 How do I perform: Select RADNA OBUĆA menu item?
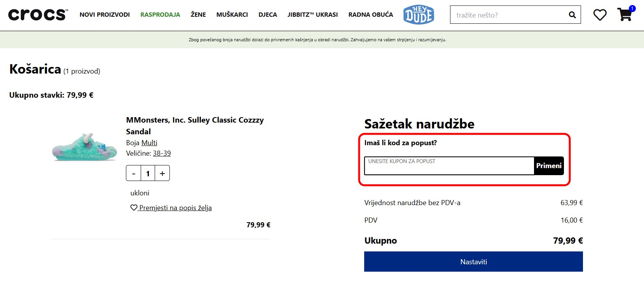tap(370, 15)
